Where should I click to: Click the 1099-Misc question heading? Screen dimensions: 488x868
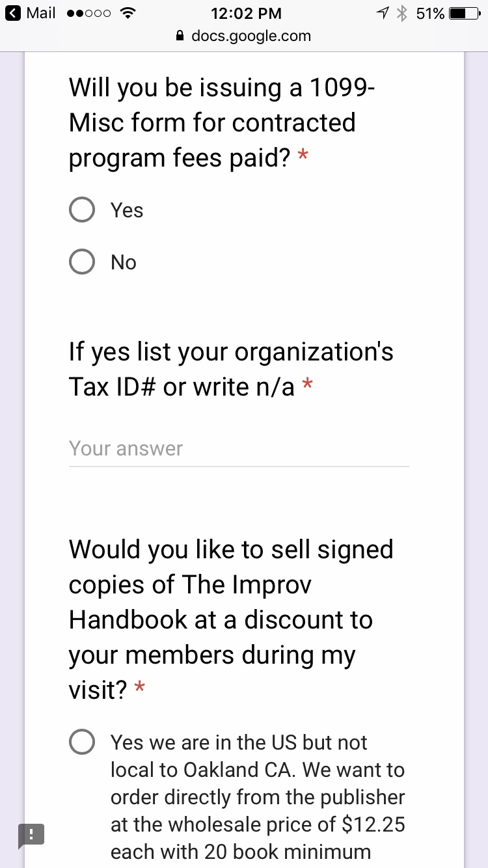click(221, 122)
